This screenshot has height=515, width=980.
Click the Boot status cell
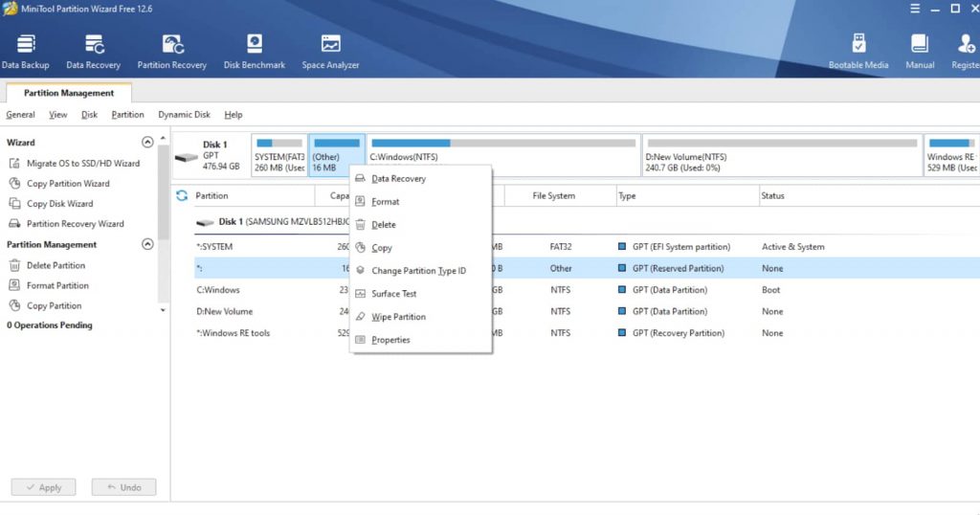click(x=770, y=290)
